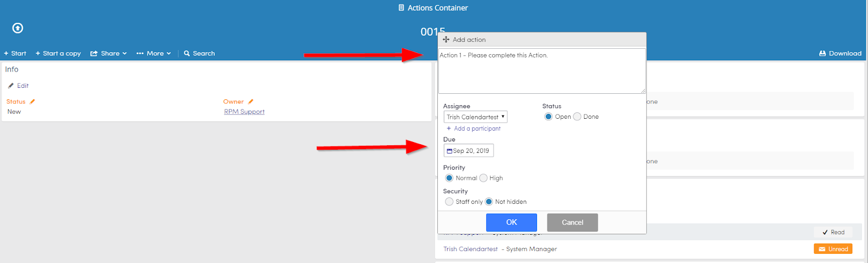Click the pencil icon beside Status

pos(33,101)
